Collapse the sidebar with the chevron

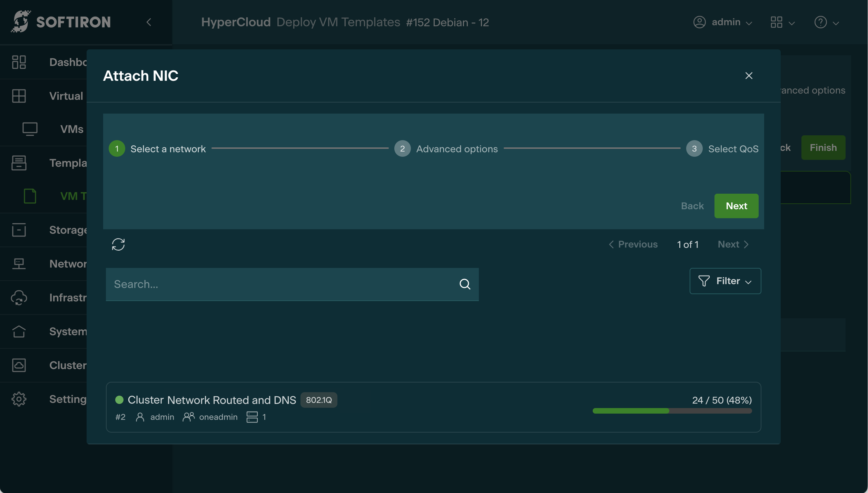(149, 22)
